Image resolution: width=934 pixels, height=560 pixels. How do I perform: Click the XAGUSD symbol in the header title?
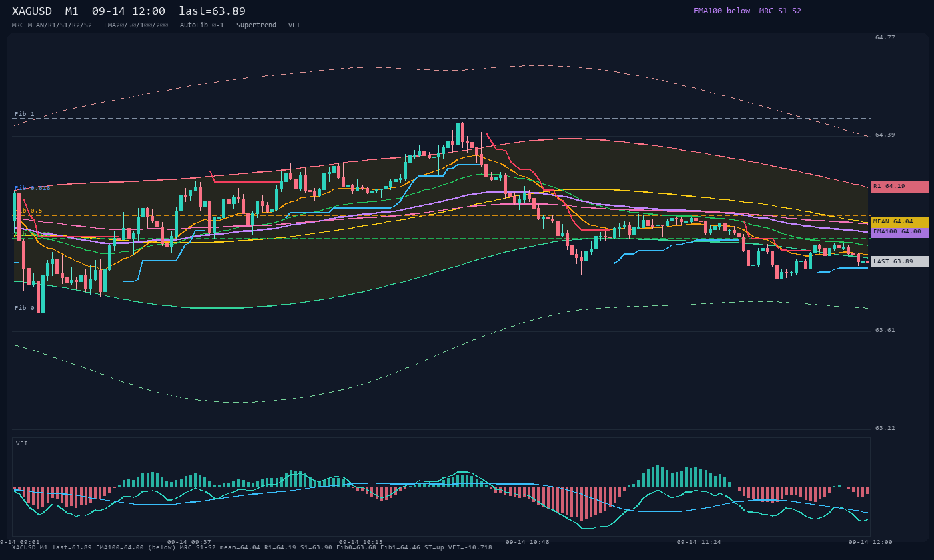click(32, 11)
